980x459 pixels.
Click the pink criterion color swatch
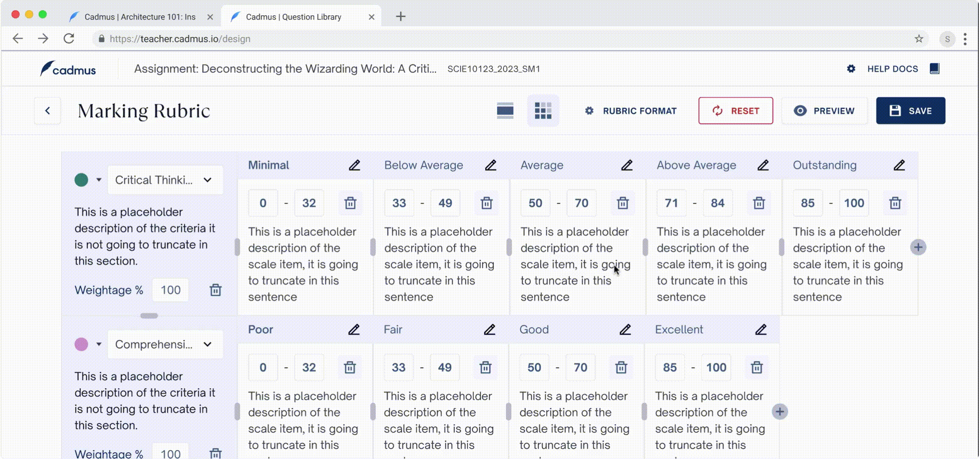[82, 345]
